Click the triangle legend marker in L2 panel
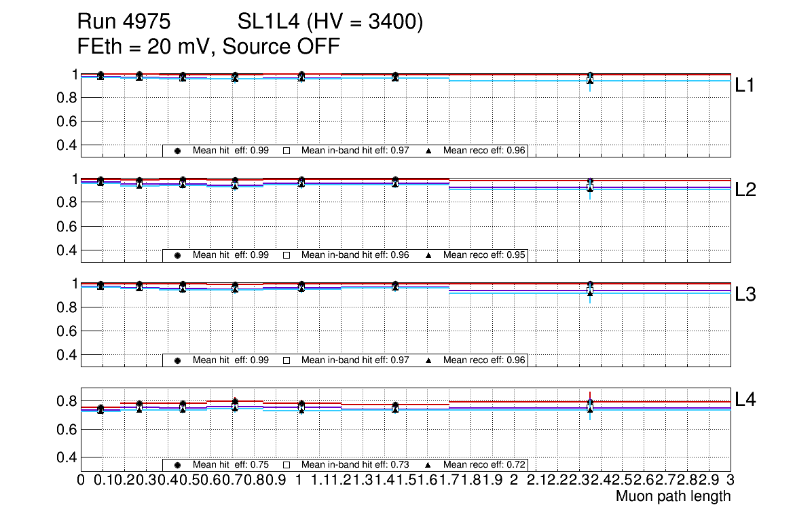This screenshot has height=524, width=812. pos(428,255)
